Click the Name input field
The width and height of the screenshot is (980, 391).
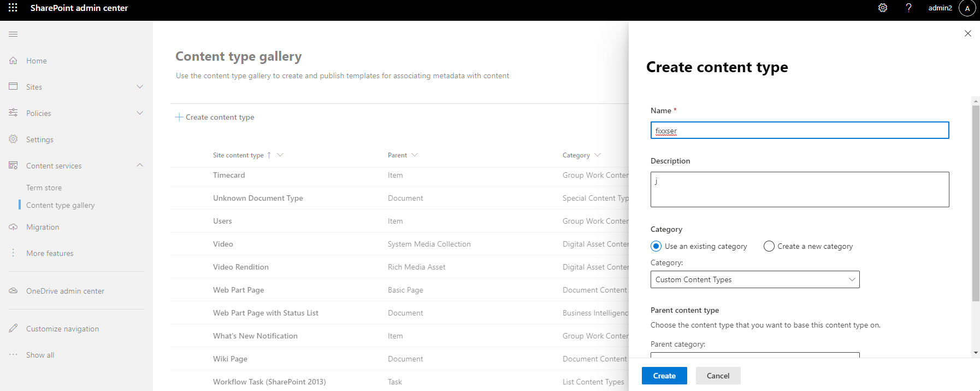(800, 130)
